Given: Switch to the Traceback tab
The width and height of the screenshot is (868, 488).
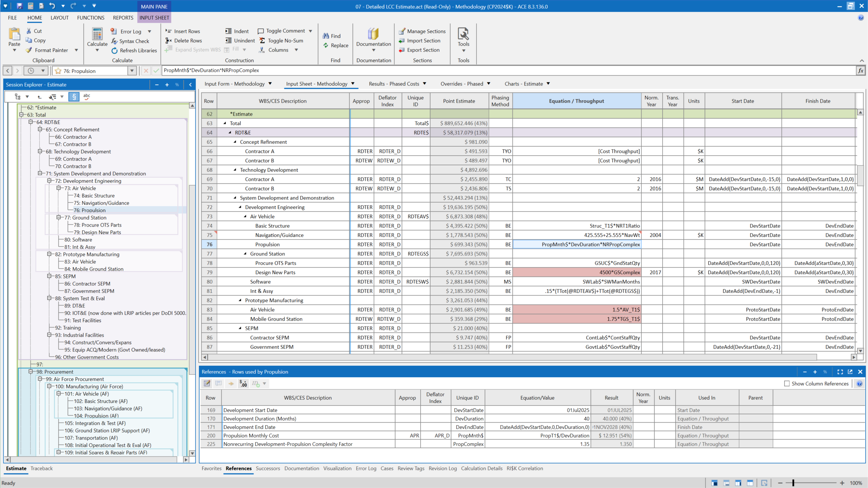Looking at the screenshot, I should pos(42,468).
